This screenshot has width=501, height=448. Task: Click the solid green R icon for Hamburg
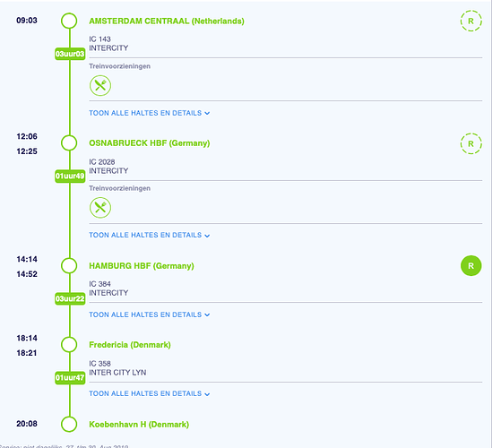tap(471, 266)
